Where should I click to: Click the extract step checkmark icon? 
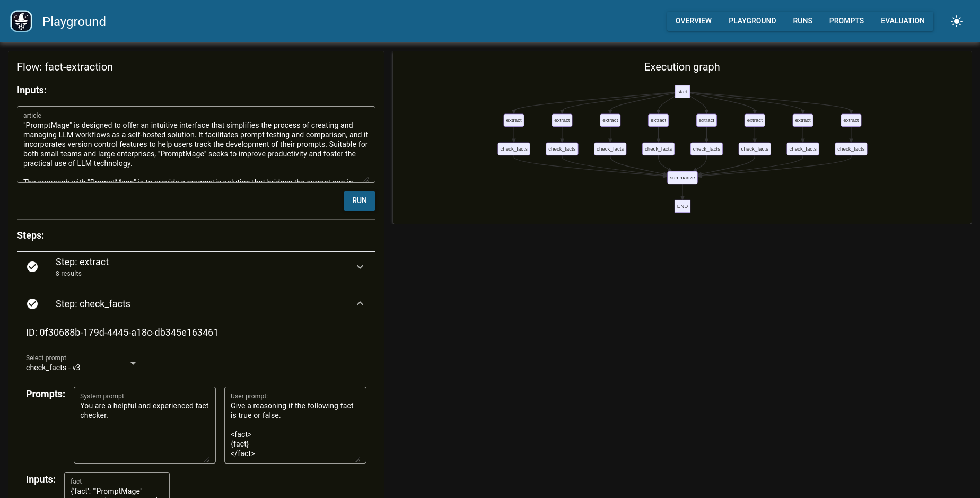click(32, 267)
